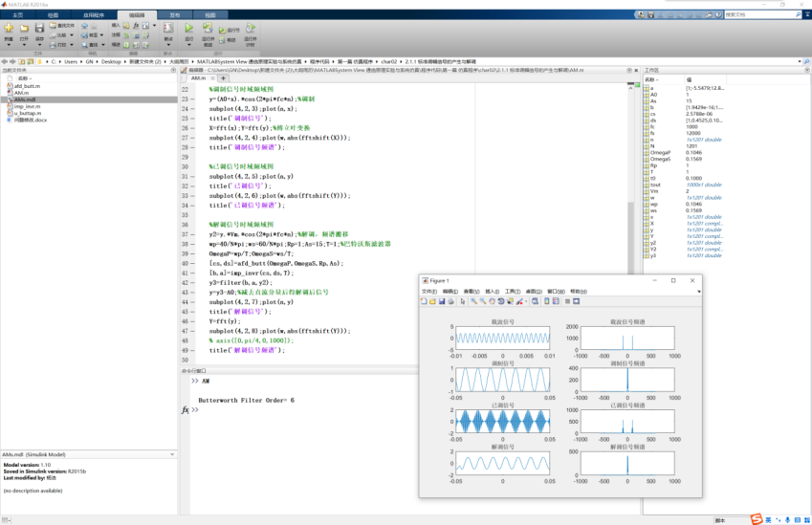The image size is (812, 525).
Task: Click the help question mark icon
Action: 718,15
